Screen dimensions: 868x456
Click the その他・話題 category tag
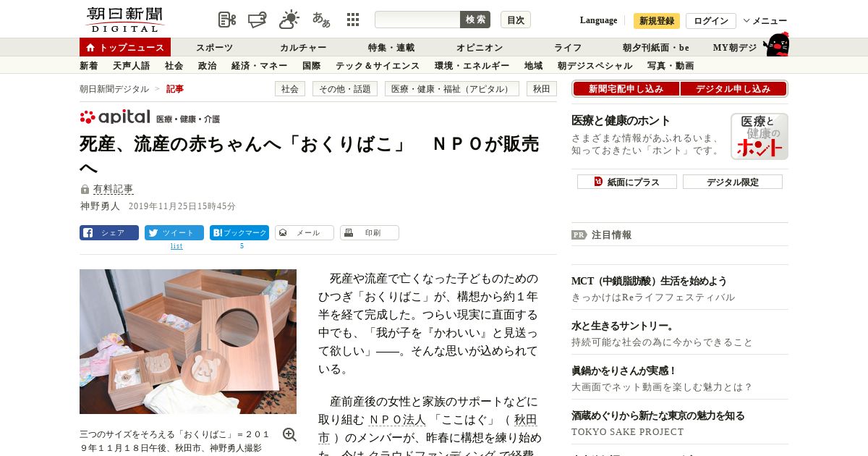click(345, 88)
